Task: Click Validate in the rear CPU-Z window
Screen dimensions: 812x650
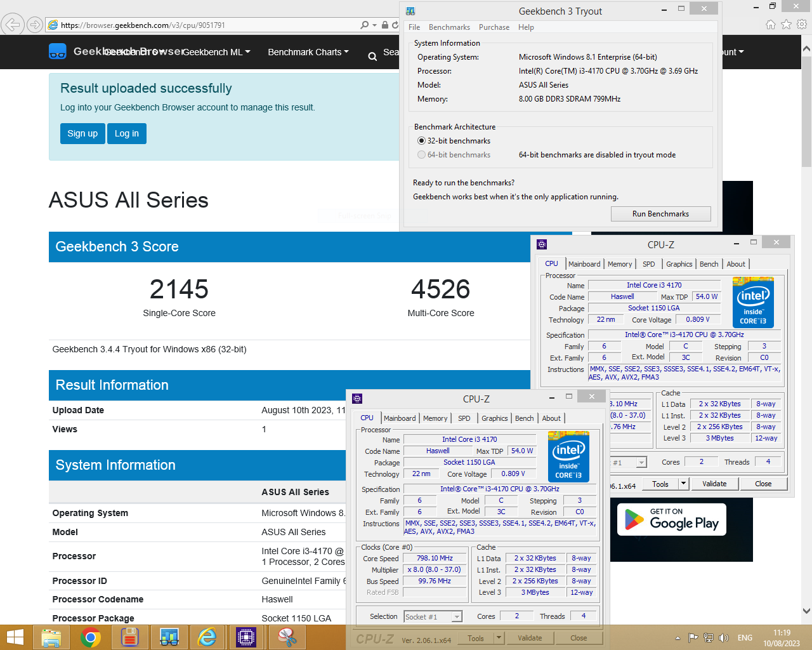Action: [x=714, y=484]
